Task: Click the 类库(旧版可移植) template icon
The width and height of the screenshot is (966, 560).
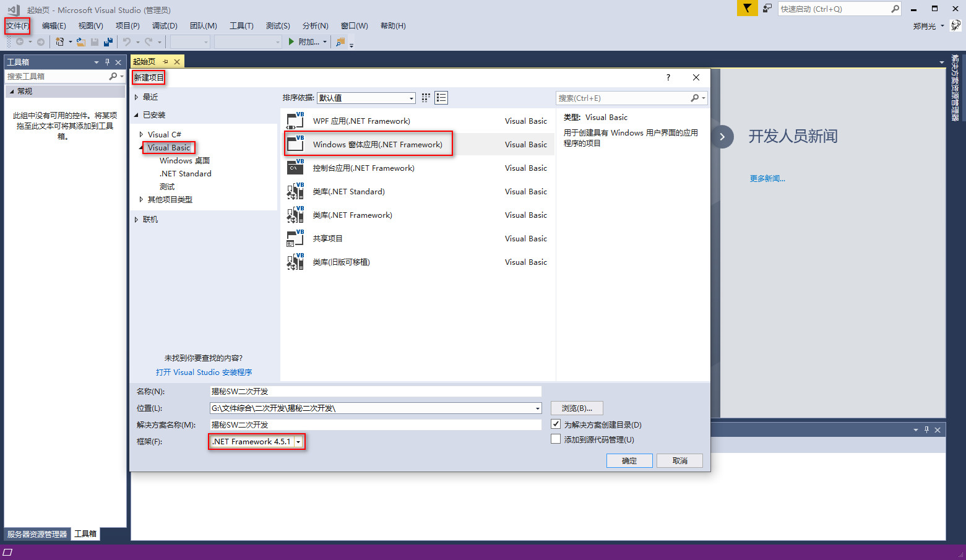Action: (x=295, y=261)
